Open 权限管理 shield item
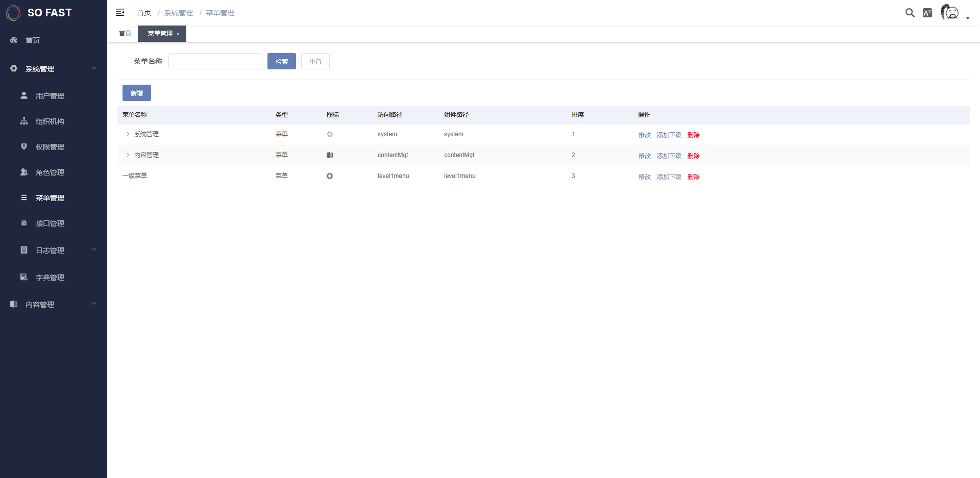The width and height of the screenshot is (980, 478). point(50,147)
